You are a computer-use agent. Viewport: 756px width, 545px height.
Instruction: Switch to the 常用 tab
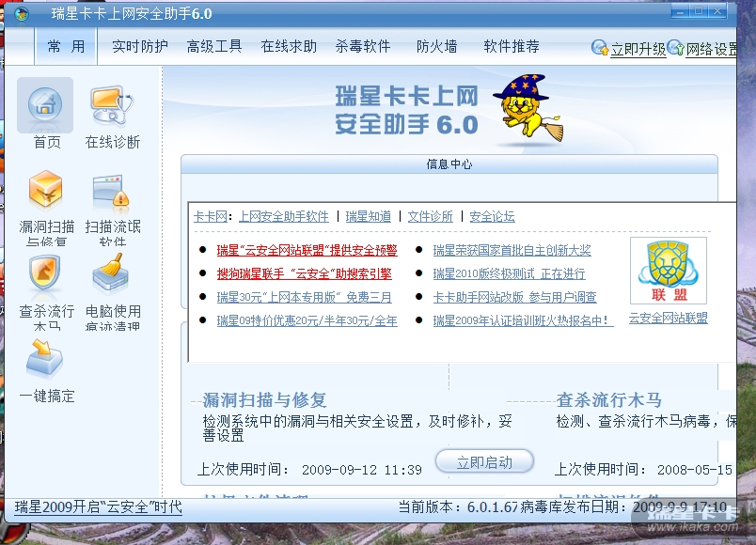[66, 46]
